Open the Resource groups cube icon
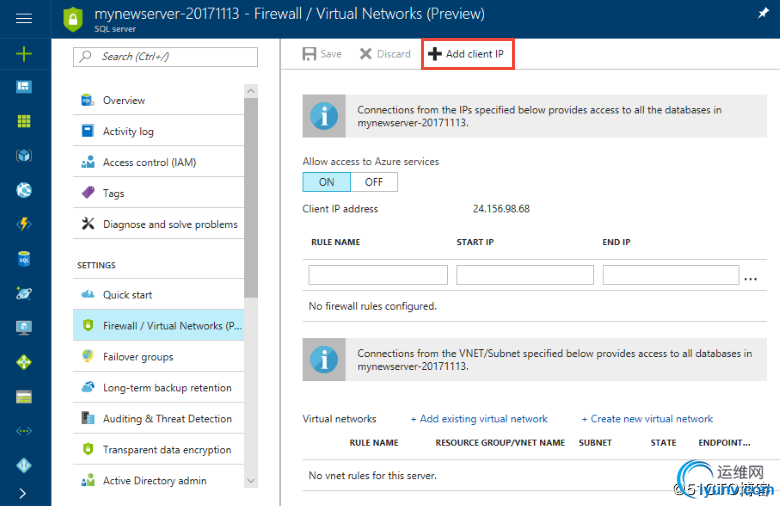 [24, 156]
